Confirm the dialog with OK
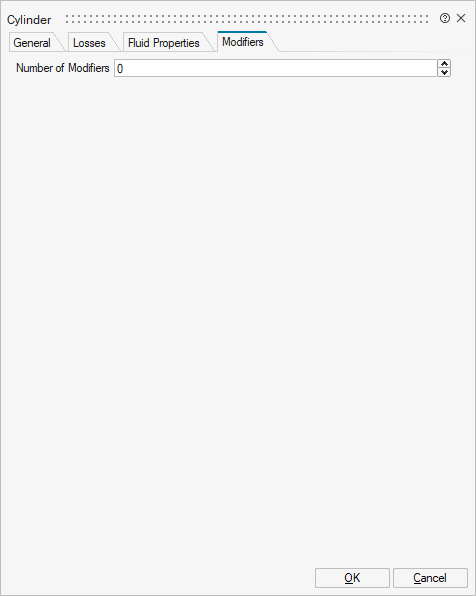The width and height of the screenshot is (476, 596). click(352, 578)
